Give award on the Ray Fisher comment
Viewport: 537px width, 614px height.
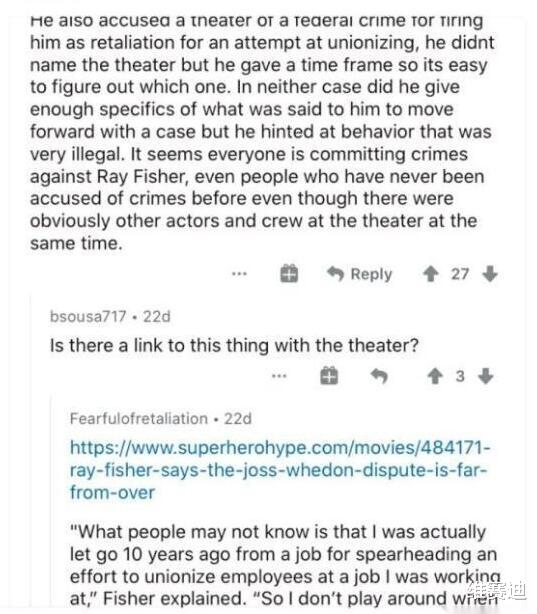(289, 273)
